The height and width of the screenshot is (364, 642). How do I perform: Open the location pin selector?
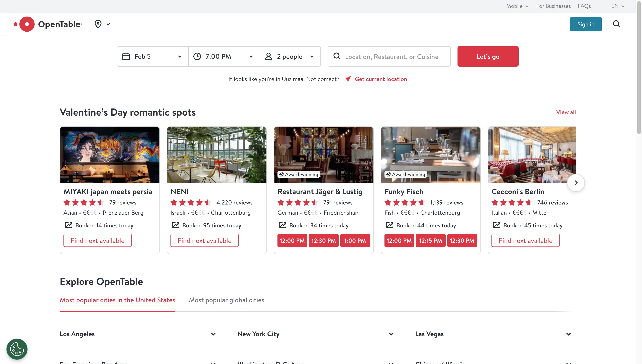pos(102,24)
